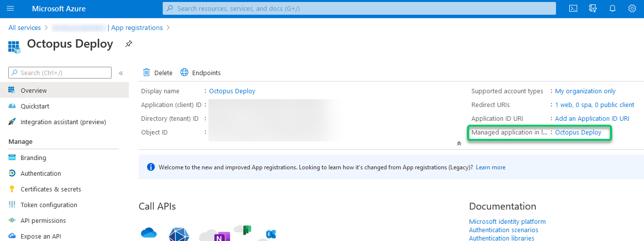Click the Call APIs heading

tap(157, 206)
